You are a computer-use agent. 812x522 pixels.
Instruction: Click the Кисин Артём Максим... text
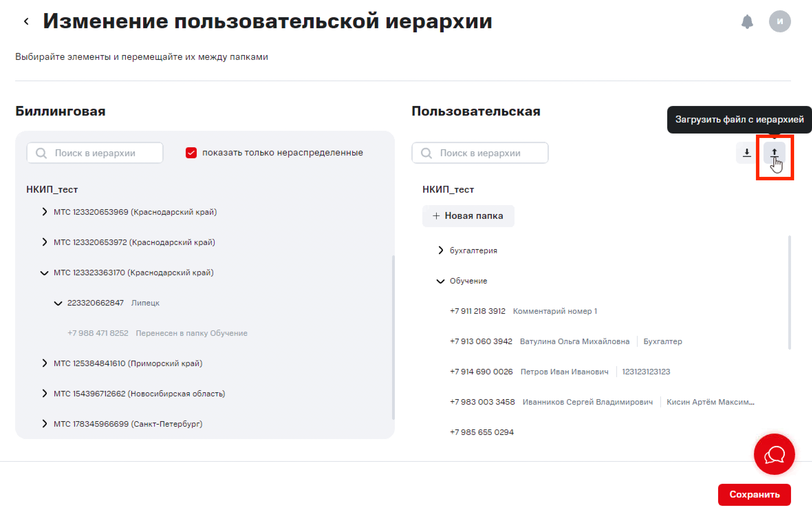point(711,402)
